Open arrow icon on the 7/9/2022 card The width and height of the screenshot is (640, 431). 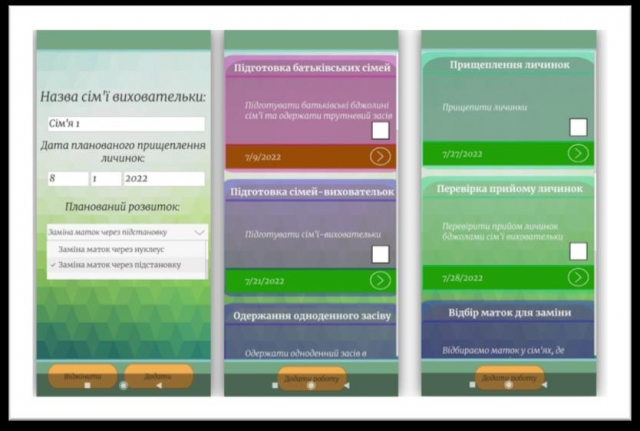coord(380,157)
